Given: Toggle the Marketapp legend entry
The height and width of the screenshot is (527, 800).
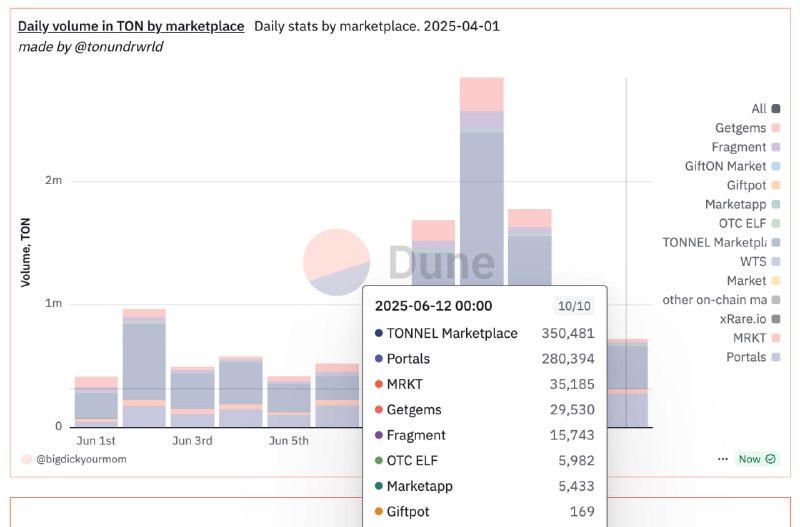Looking at the screenshot, I should pos(742,205).
